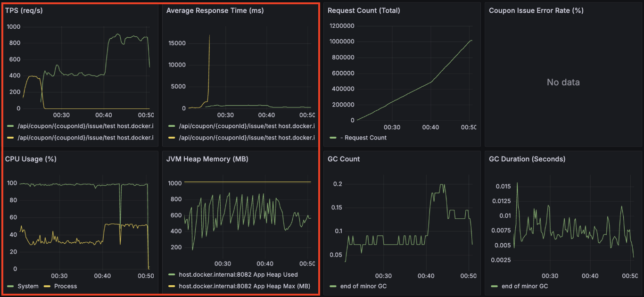Click end of minor GC legend in GC Duration

(x=524, y=286)
